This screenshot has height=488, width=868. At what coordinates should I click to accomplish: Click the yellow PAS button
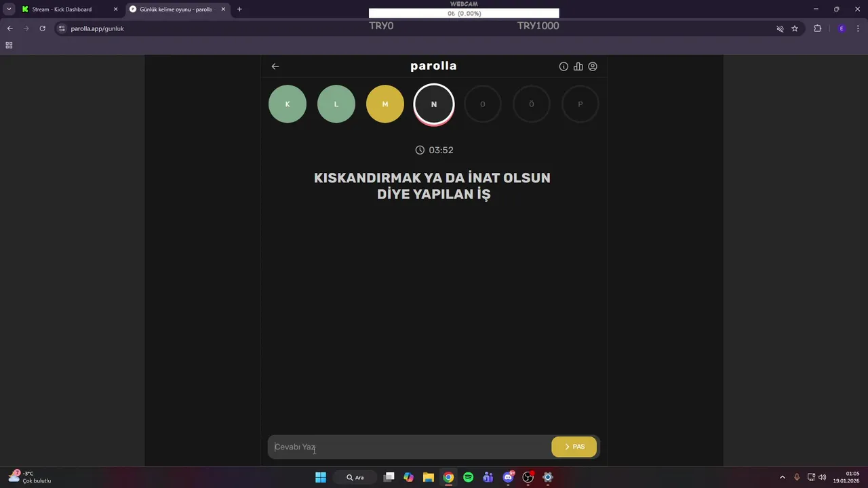tap(574, 447)
